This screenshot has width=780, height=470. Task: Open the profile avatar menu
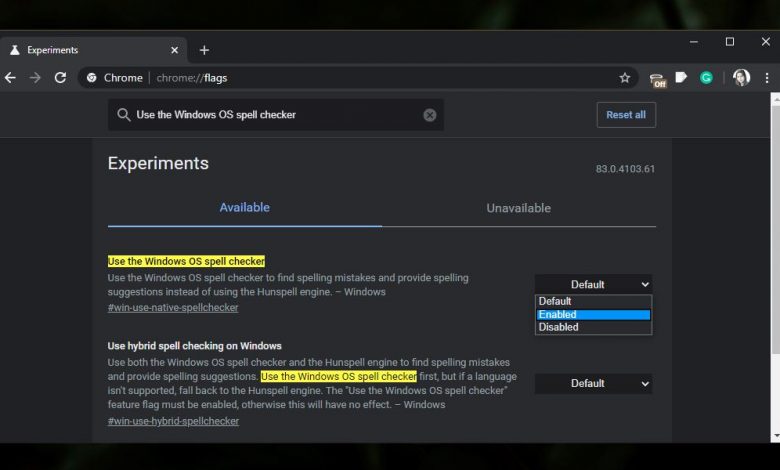741,78
